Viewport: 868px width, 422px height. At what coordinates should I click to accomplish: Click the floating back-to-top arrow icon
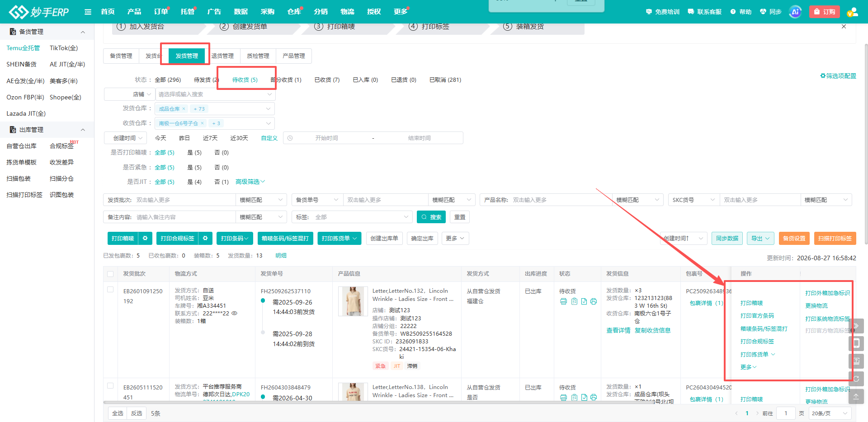click(x=856, y=396)
